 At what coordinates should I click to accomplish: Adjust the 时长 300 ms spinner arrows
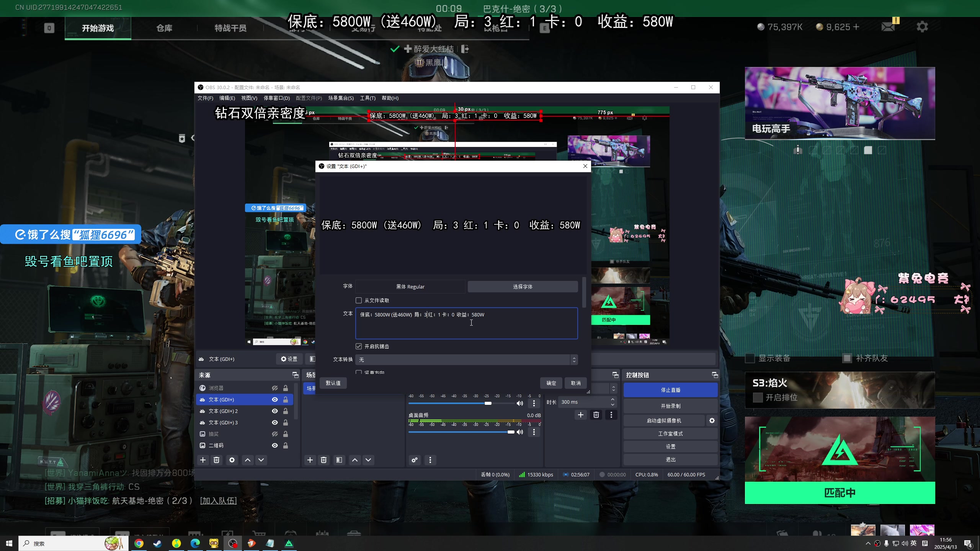coord(612,402)
